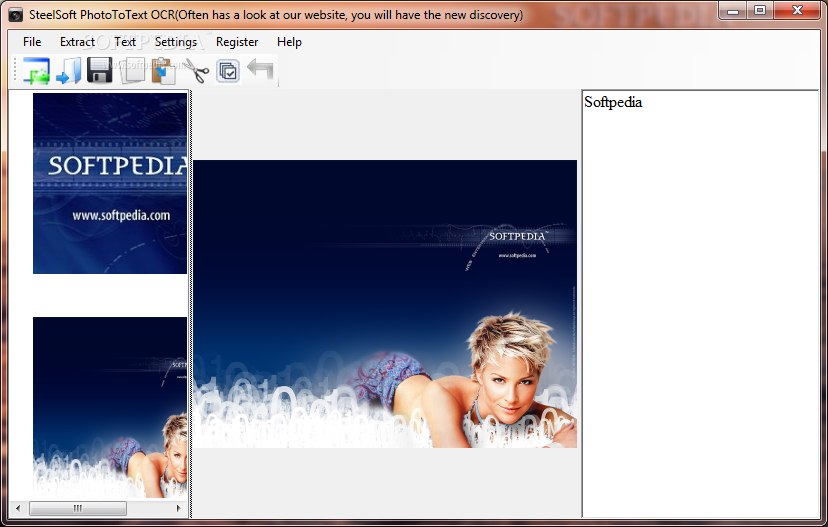Screen dimensions: 828x527
Task: Click the horizontal scrollbar thumb
Action: pyautogui.click(x=78, y=509)
